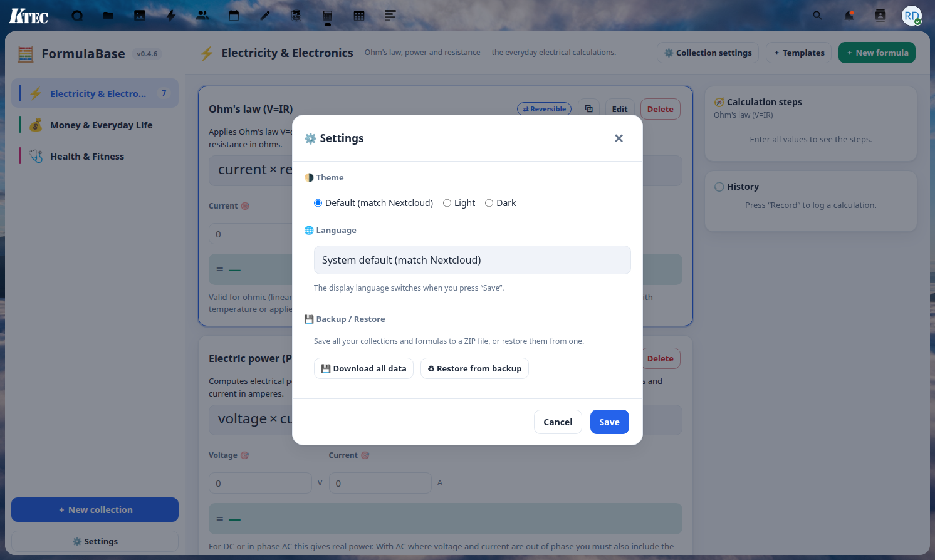
Task: Open the Dashboard circle icon in top bar
Action: pos(77,16)
